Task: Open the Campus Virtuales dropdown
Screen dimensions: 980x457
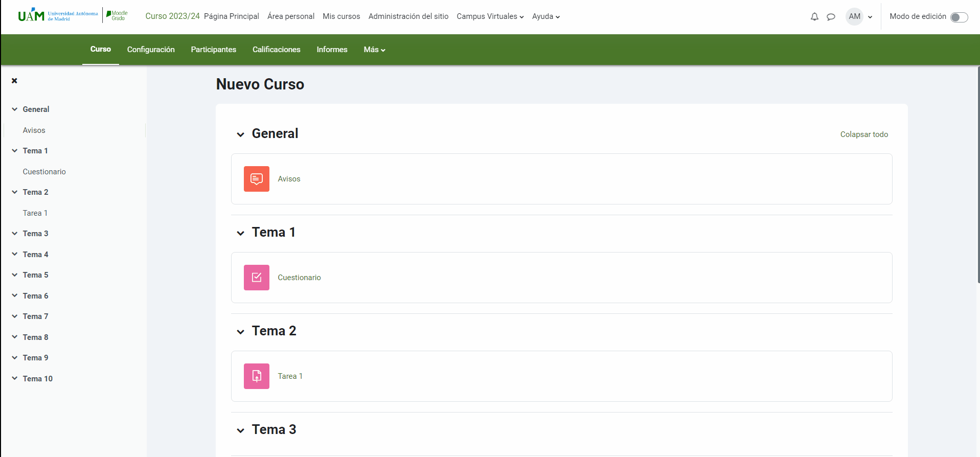Action: (x=490, y=16)
